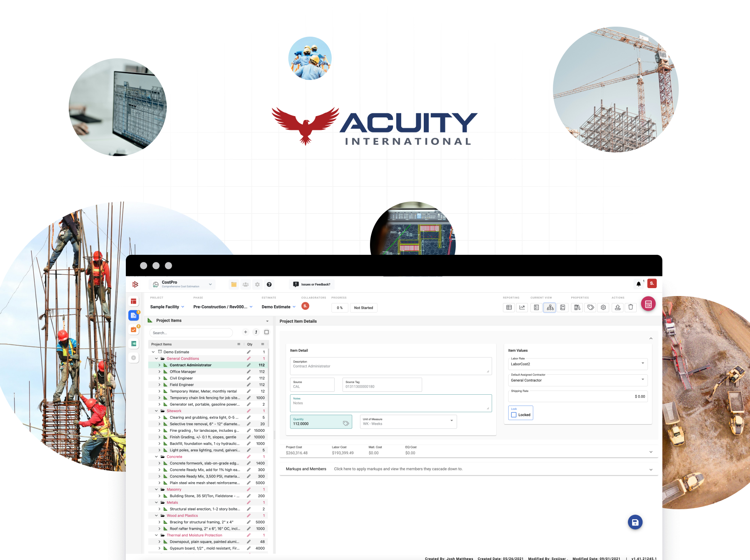Click the trash delete estimate icon
750x560 pixels.
tap(631, 307)
